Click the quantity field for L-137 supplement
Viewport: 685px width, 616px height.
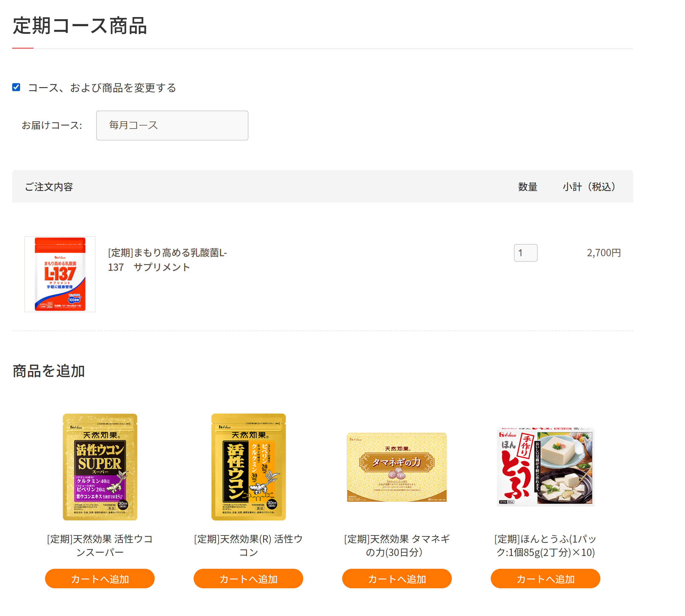[525, 253]
